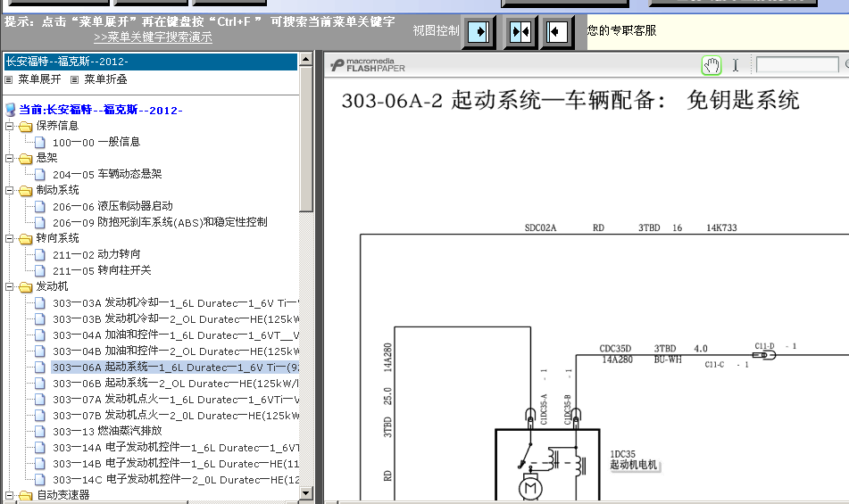This screenshot has height=504, width=849.
Task: Collapse the 制动系统 tree node
Action: tap(9, 190)
